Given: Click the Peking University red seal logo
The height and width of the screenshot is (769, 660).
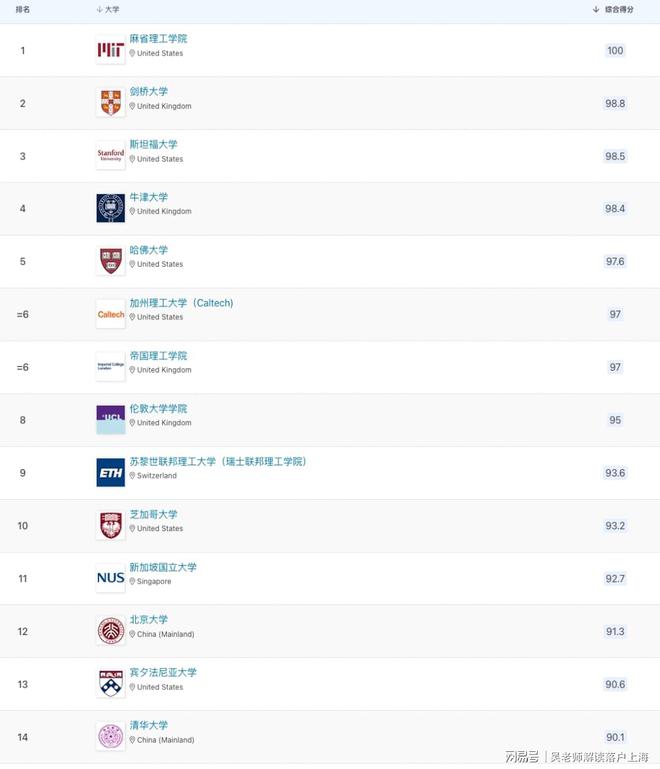Looking at the screenshot, I should [110, 631].
